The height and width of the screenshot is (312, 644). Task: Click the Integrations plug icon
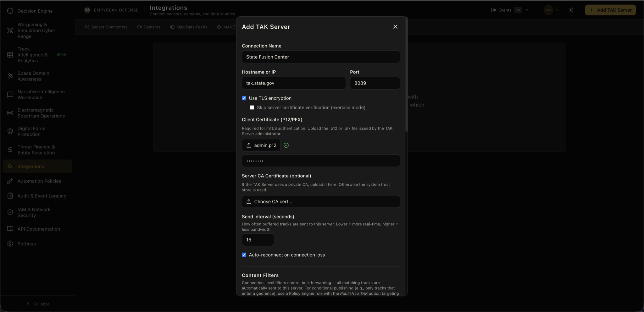pos(10,167)
